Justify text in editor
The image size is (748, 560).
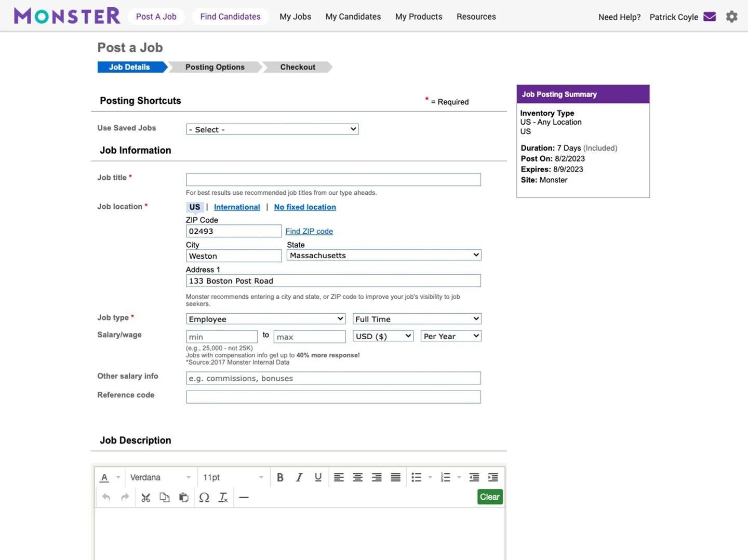396,477
